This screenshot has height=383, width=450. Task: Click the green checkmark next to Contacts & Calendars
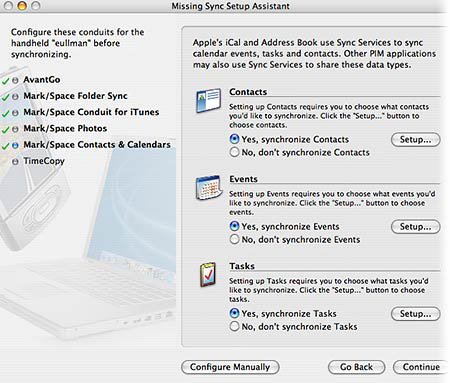click(5, 146)
